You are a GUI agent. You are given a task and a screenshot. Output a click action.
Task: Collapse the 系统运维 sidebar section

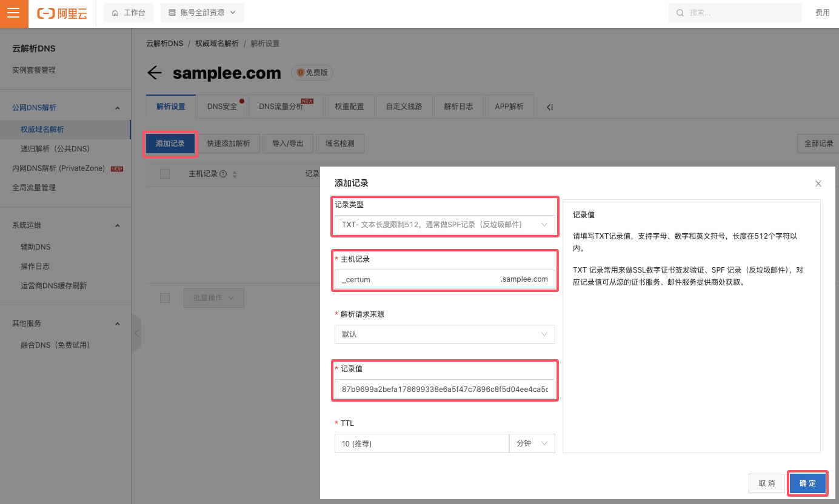pos(118,225)
